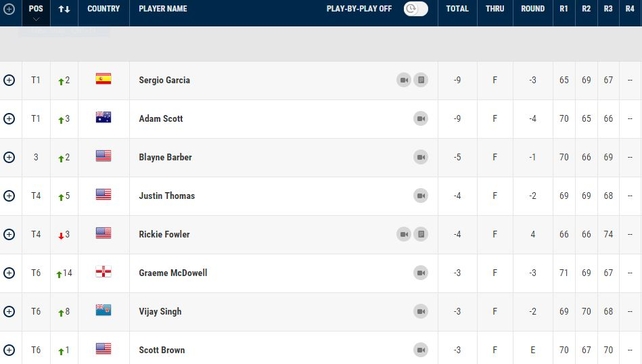Toggle the Play-By-Play switch on
Screen dimensions: 642x364
tap(416, 9)
